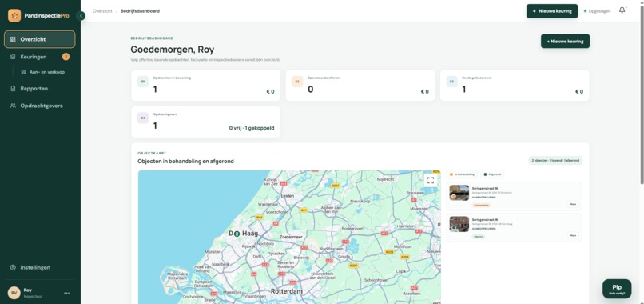Click the Objecten in behandeling en afgerond heading
Screen dimensions: 644x304
pyautogui.click(x=185, y=162)
